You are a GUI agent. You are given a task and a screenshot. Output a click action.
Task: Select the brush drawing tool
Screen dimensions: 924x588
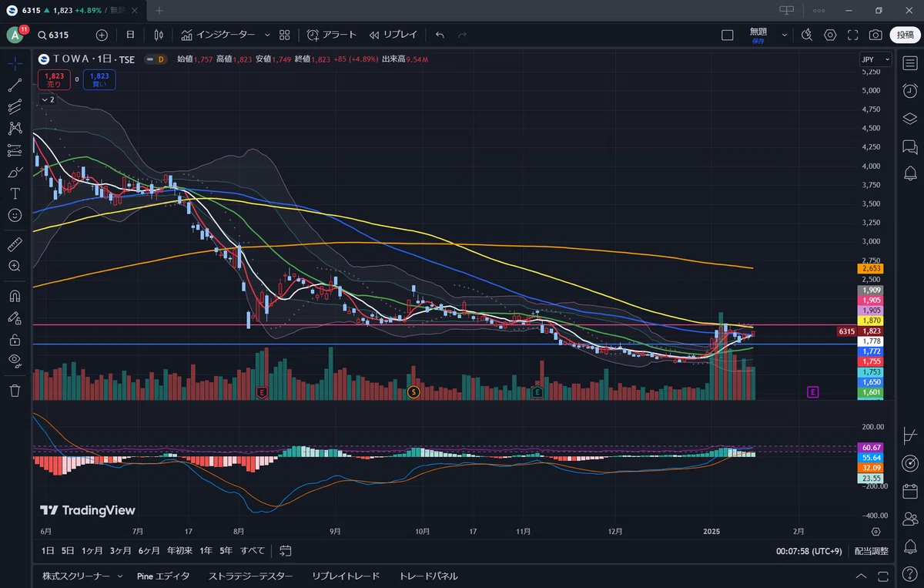15,172
